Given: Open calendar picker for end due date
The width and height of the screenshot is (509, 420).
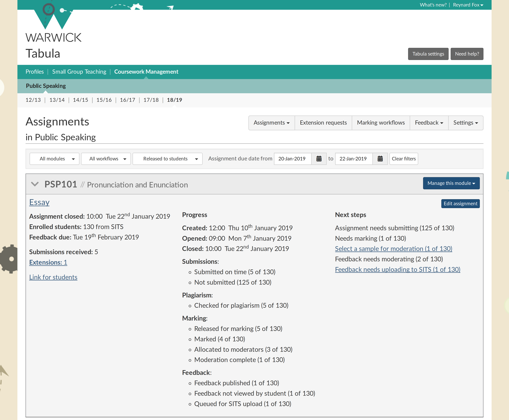Looking at the screenshot, I should [x=380, y=159].
